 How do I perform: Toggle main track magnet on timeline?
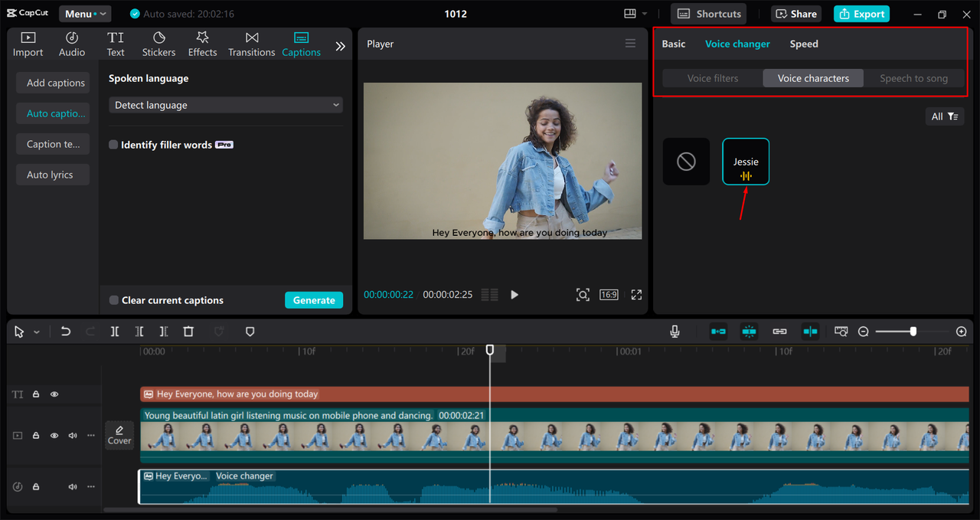pos(718,332)
